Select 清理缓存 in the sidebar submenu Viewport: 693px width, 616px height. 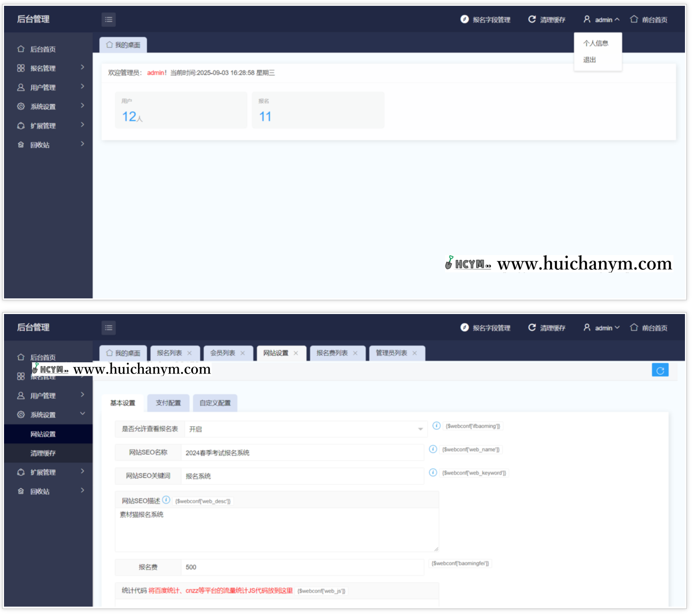click(x=43, y=453)
